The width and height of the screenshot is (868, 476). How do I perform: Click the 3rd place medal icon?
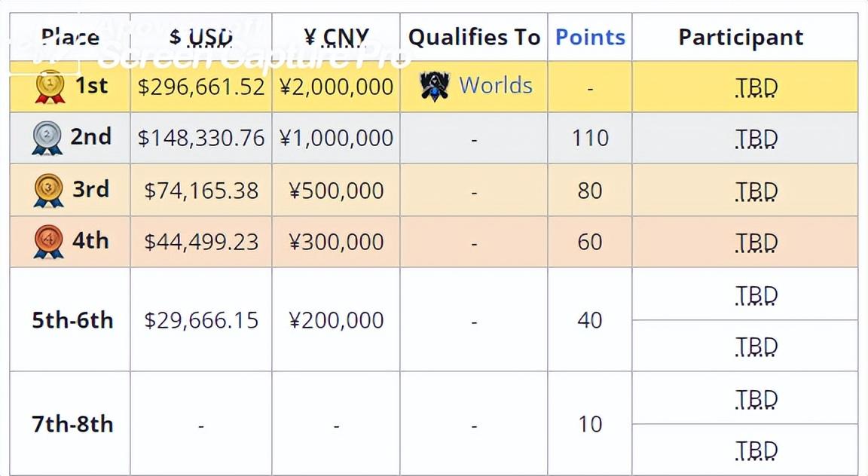(48, 191)
